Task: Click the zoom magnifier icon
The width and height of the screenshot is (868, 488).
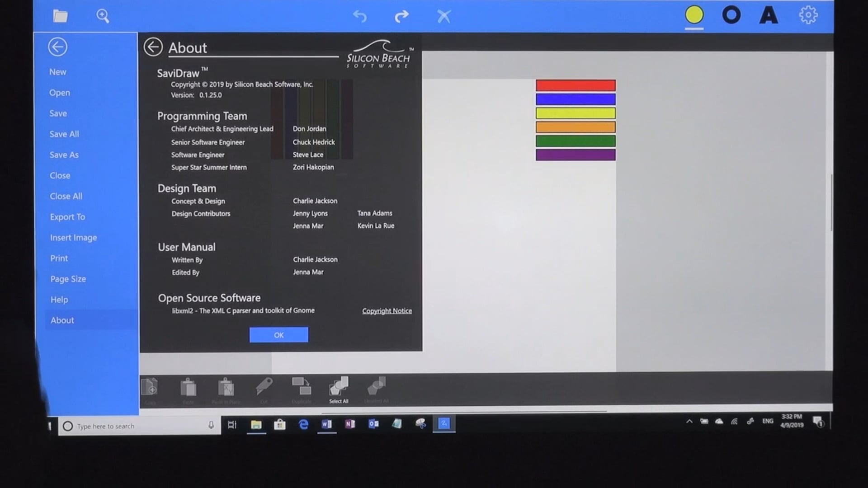Action: click(103, 16)
